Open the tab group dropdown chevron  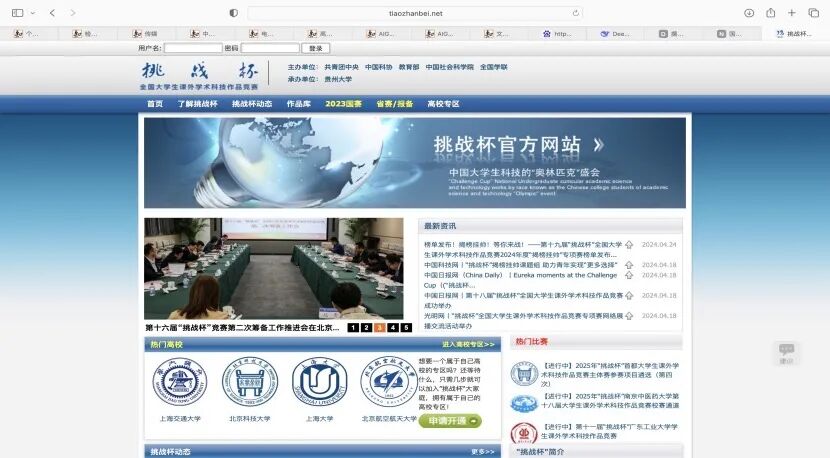click(x=33, y=13)
